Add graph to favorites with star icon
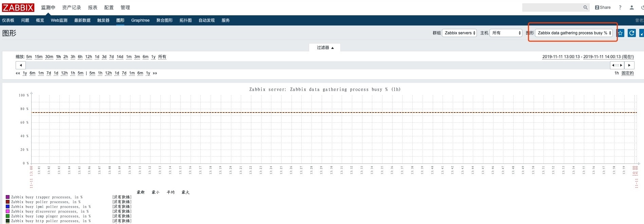This screenshot has height=224, width=644. (620, 33)
